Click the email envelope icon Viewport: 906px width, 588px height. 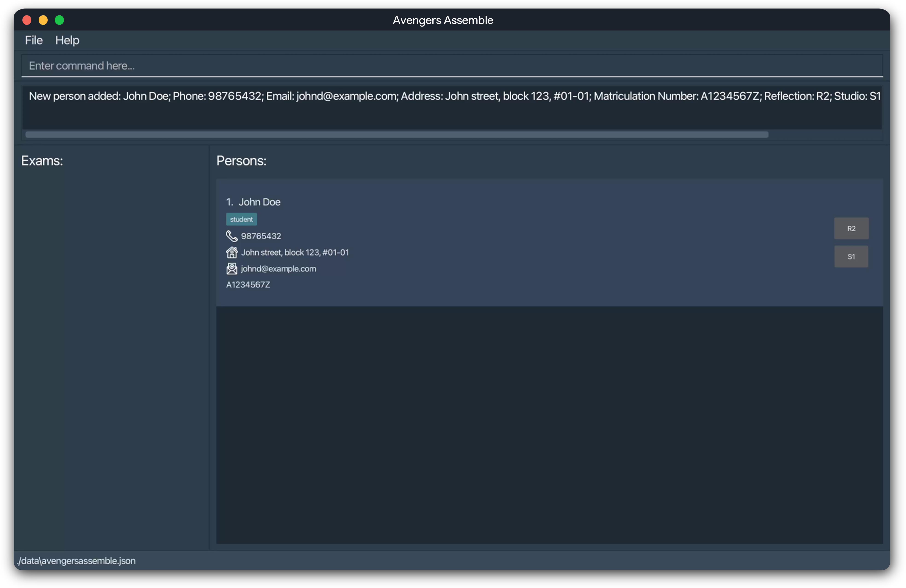point(231,269)
